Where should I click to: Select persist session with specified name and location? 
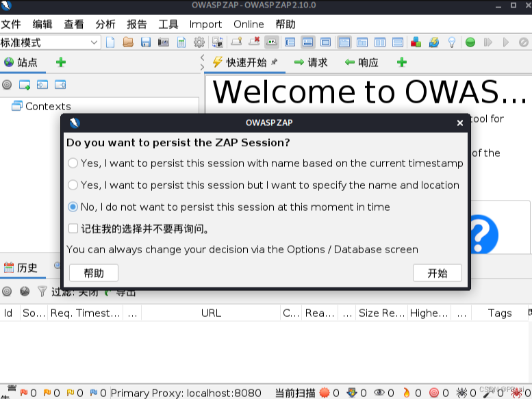73,185
